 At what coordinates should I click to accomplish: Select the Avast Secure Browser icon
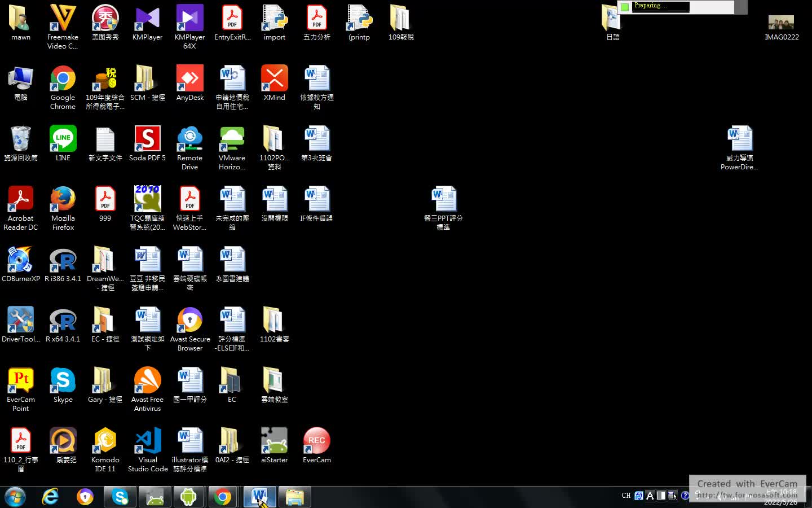189,329
